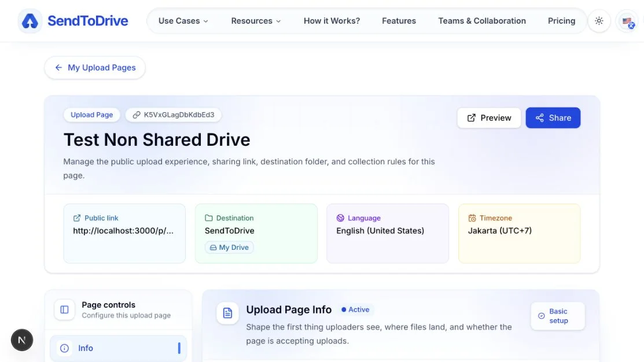
Task: Click the link icon beside K5VxGLagDbKdbEd3
Action: (x=137, y=115)
